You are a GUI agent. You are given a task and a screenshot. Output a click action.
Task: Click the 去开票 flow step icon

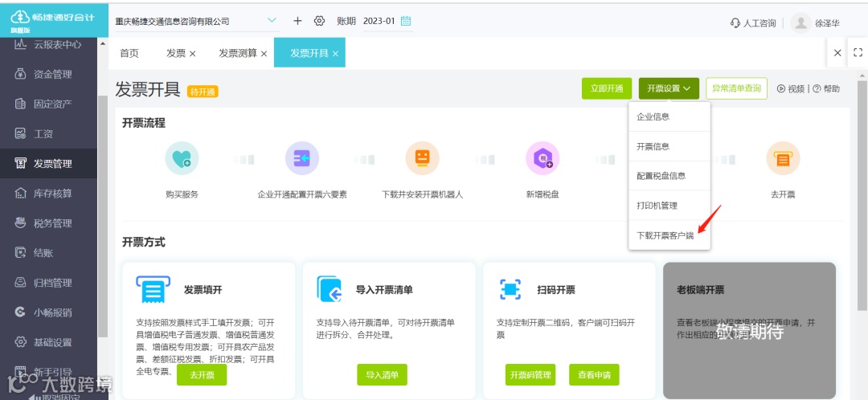(x=783, y=159)
